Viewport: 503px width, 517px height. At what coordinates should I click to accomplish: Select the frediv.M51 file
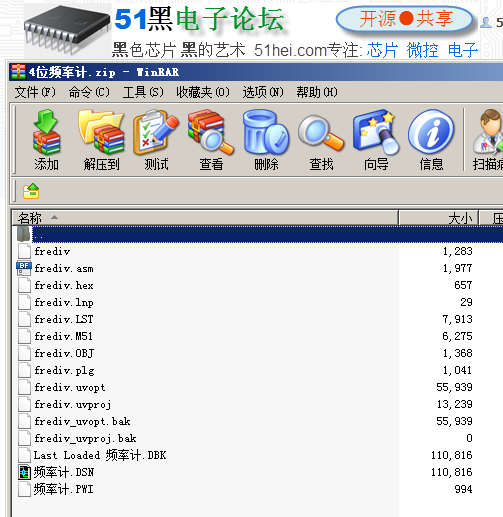pyautogui.click(x=63, y=336)
